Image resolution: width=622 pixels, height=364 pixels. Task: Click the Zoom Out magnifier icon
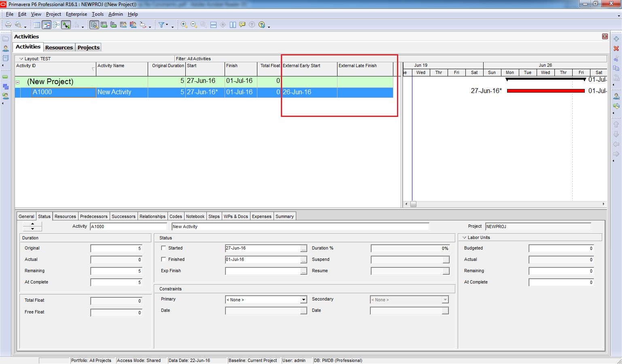[194, 25]
